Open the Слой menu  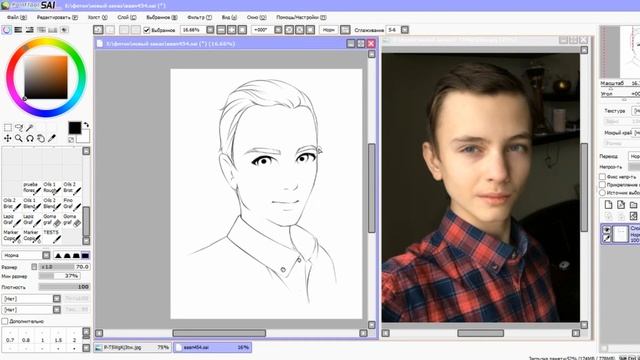tap(127, 18)
